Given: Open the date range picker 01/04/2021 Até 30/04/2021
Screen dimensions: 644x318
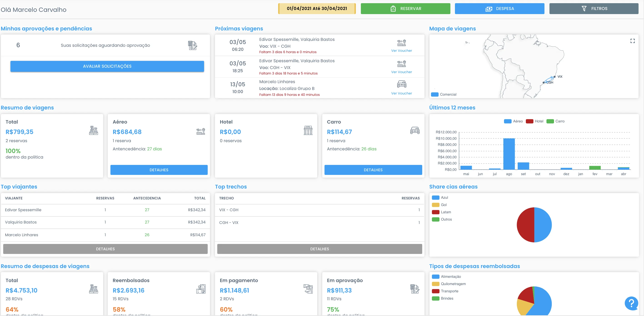Looking at the screenshot, I should [x=317, y=8].
